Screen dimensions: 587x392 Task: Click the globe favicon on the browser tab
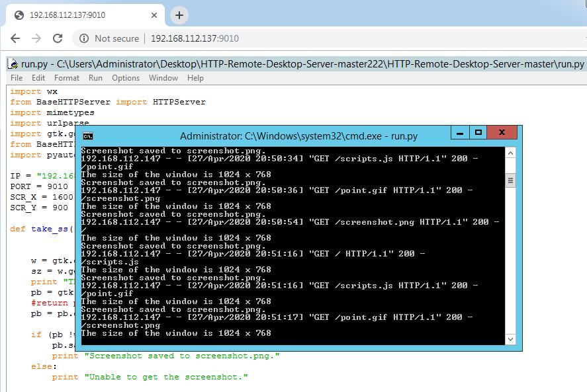click(x=19, y=15)
